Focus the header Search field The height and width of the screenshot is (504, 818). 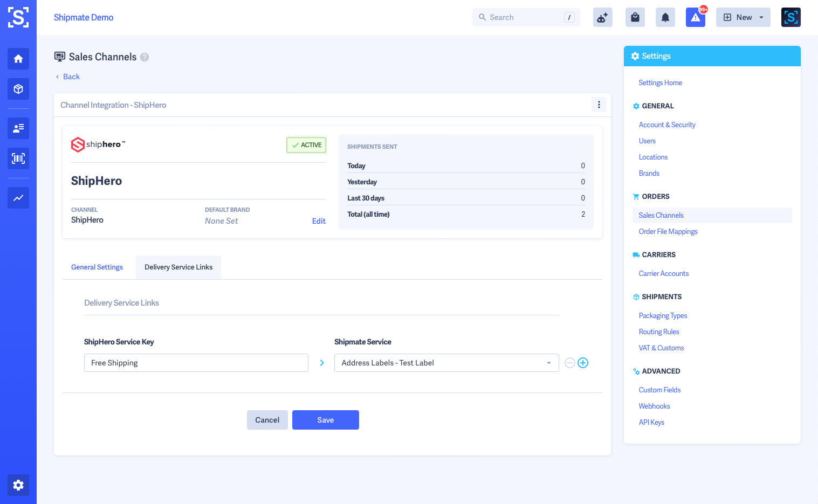526,17
